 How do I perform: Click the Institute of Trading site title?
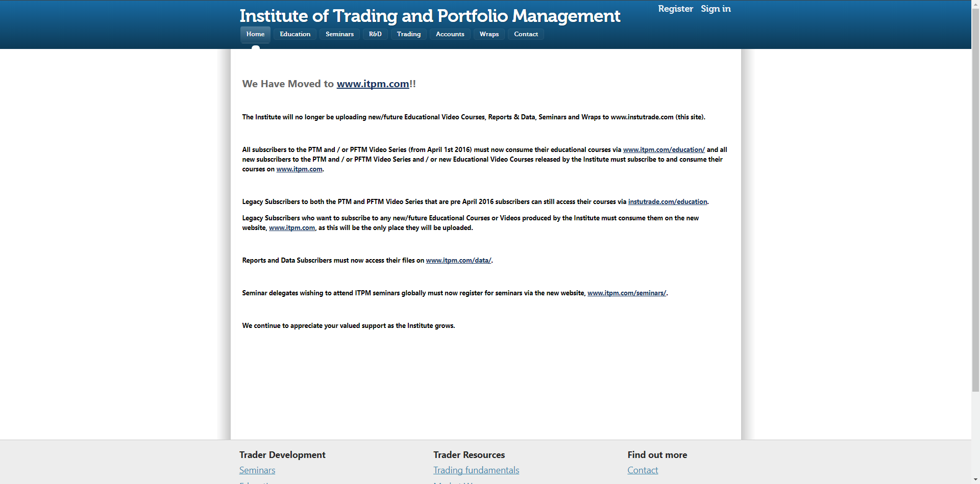(x=430, y=16)
